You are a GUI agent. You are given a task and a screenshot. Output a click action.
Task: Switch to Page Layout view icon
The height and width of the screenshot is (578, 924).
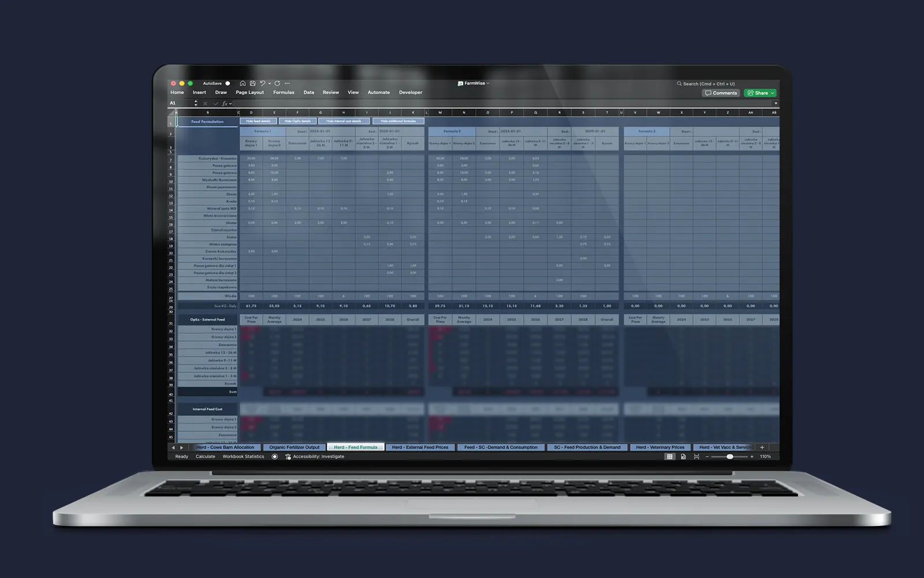point(683,457)
